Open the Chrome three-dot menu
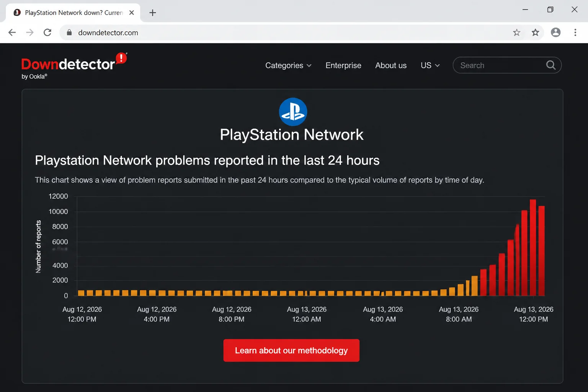The width and height of the screenshot is (588, 392). (x=575, y=33)
